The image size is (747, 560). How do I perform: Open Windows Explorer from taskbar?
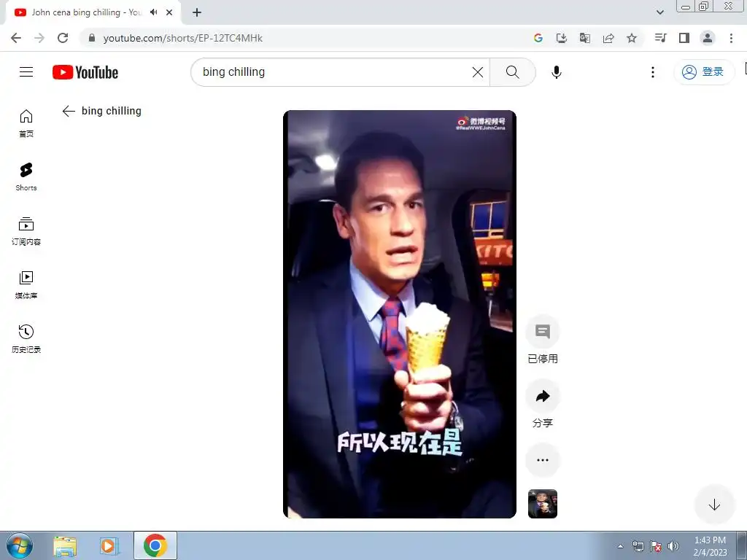pyautogui.click(x=65, y=546)
